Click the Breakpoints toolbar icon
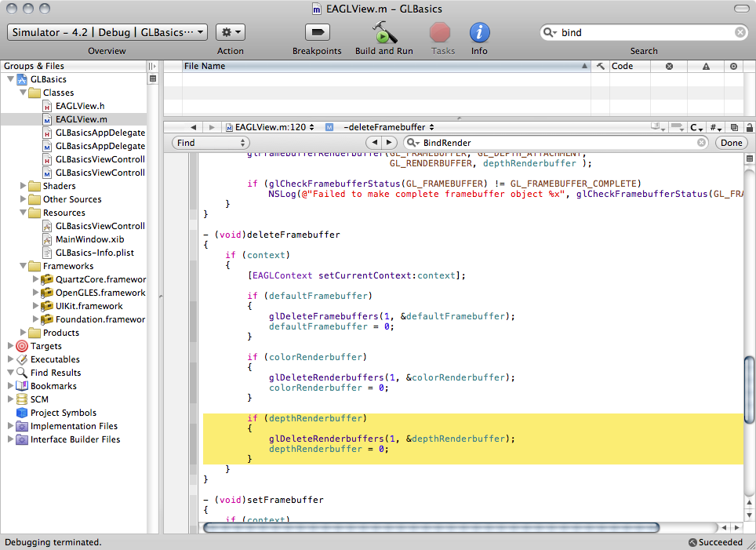The image size is (756, 550). coord(318,32)
